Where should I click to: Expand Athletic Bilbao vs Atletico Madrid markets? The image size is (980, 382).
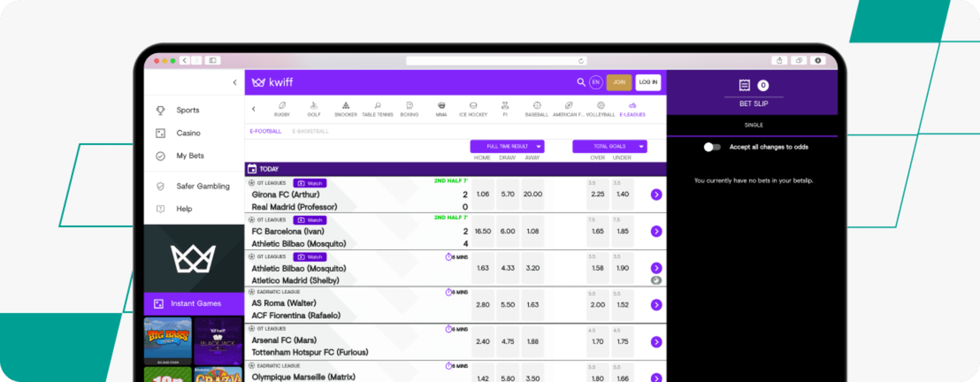click(657, 268)
